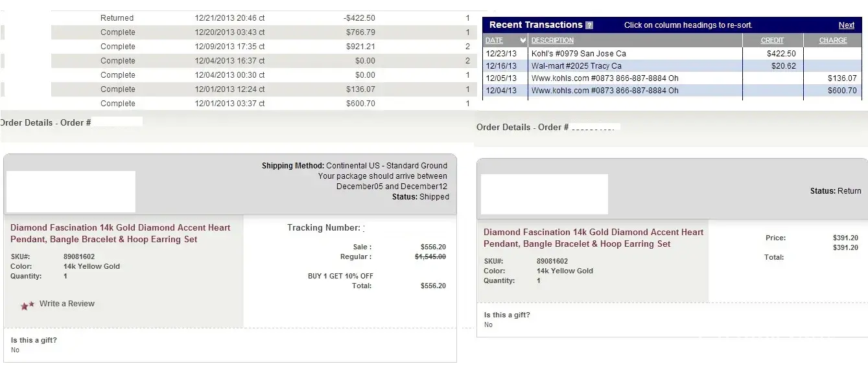This screenshot has height=375, width=868.
Task: Select the Kohl's #0979 San Jose transaction
Action: pyautogui.click(x=578, y=54)
